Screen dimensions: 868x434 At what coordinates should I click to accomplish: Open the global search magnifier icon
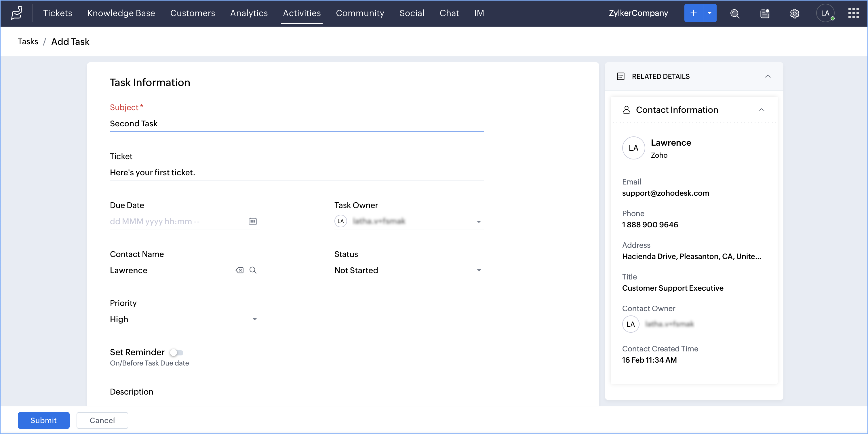(x=734, y=14)
